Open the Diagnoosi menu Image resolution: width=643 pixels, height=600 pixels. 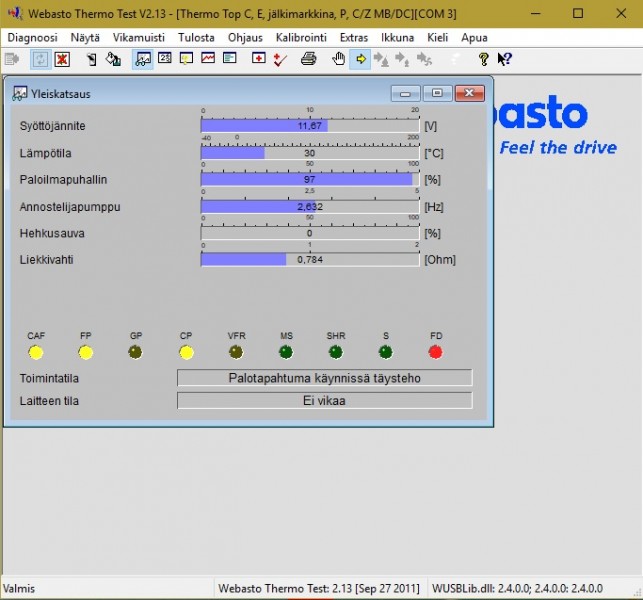click(x=32, y=37)
